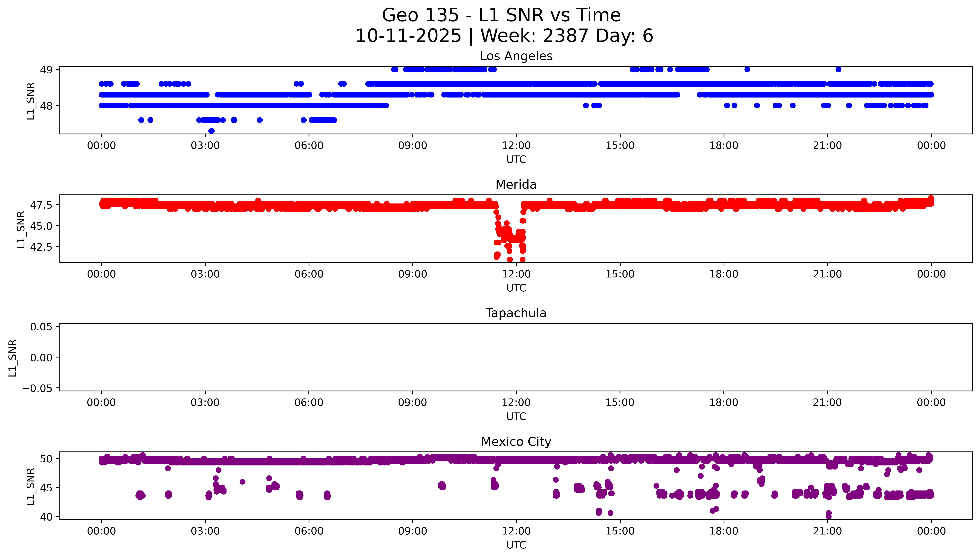This screenshot has width=980, height=558.
Task: Click the 21:00 tick label under Mexico City plot
Action: tap(827, 531)
